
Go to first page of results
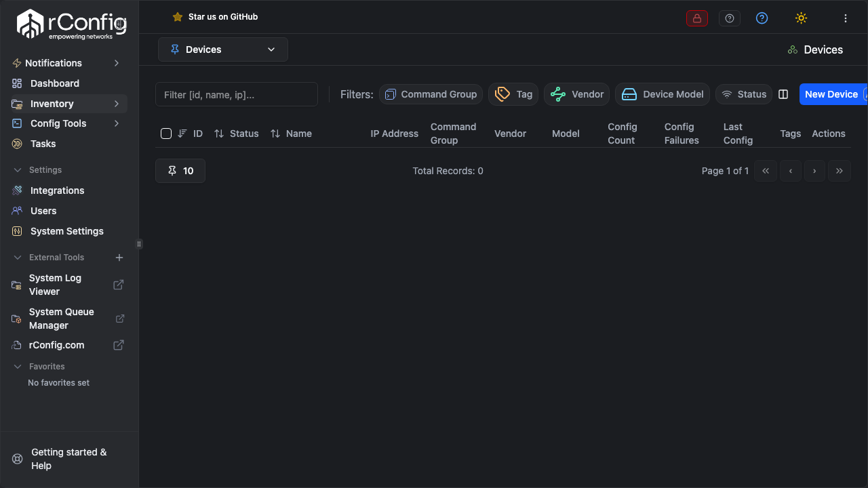[x=766, y=171]
